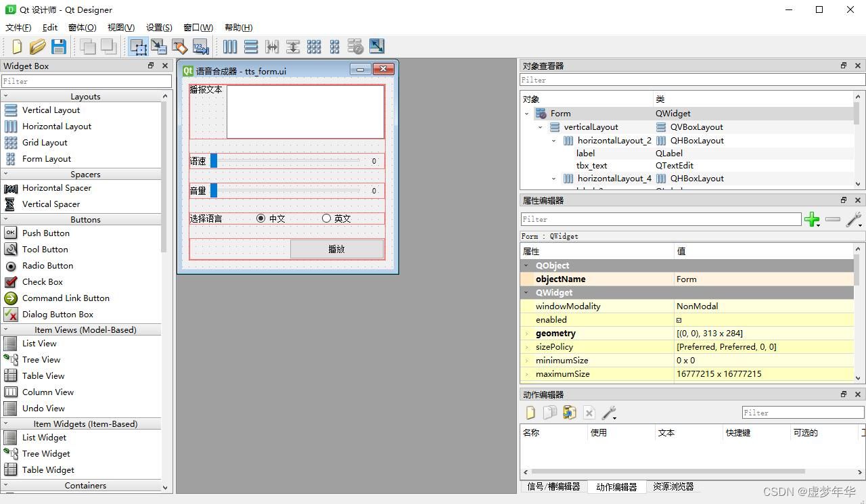Select the 中文 radio button
Image resolution: width=866 pixels, height=504 pixels.
pos(261,219)
